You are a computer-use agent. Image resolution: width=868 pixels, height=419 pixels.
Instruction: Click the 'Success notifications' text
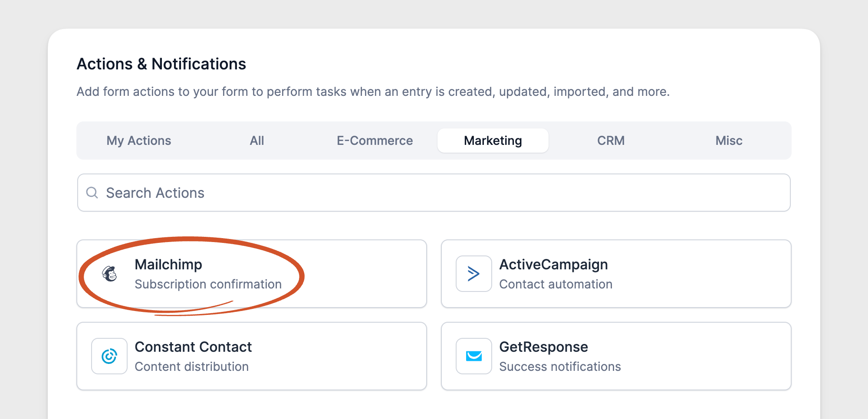[x=560, y=367]
